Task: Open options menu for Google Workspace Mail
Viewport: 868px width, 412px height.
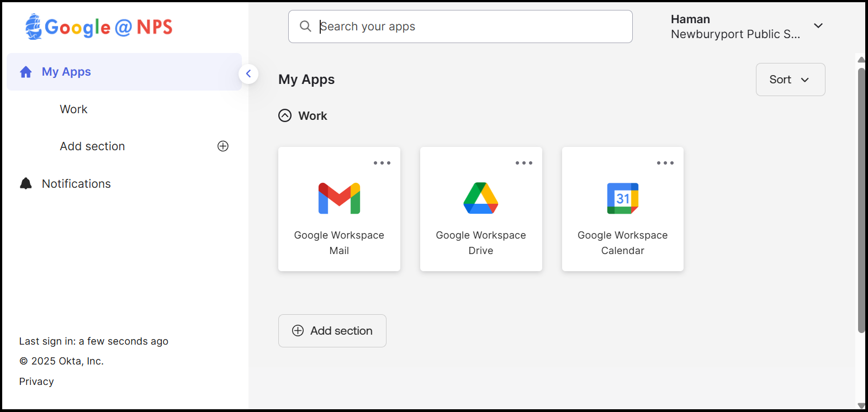Action: [382, 163]
